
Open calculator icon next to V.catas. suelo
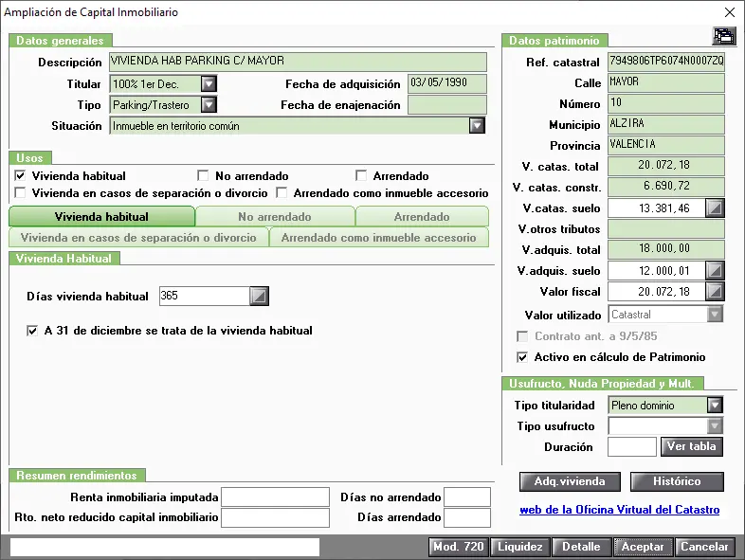click(715, 208)
